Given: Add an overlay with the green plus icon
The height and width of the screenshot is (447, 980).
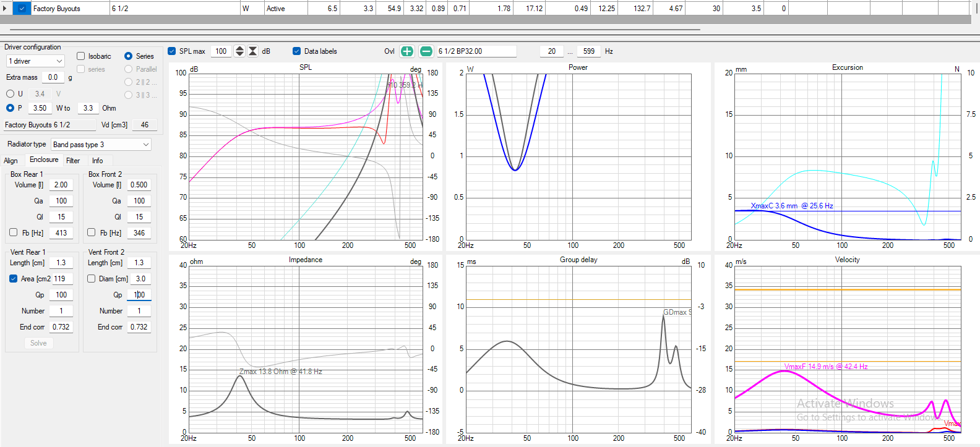Looking at the screenshot, I should (x=407, y=51).
